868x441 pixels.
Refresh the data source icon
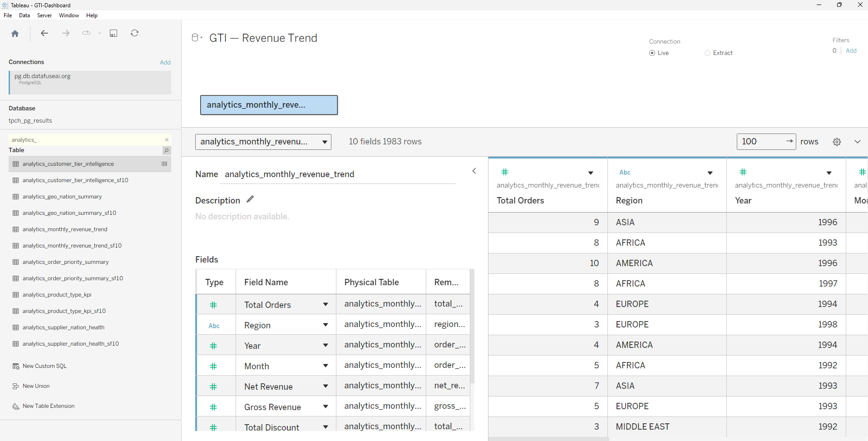coord(135,33)
